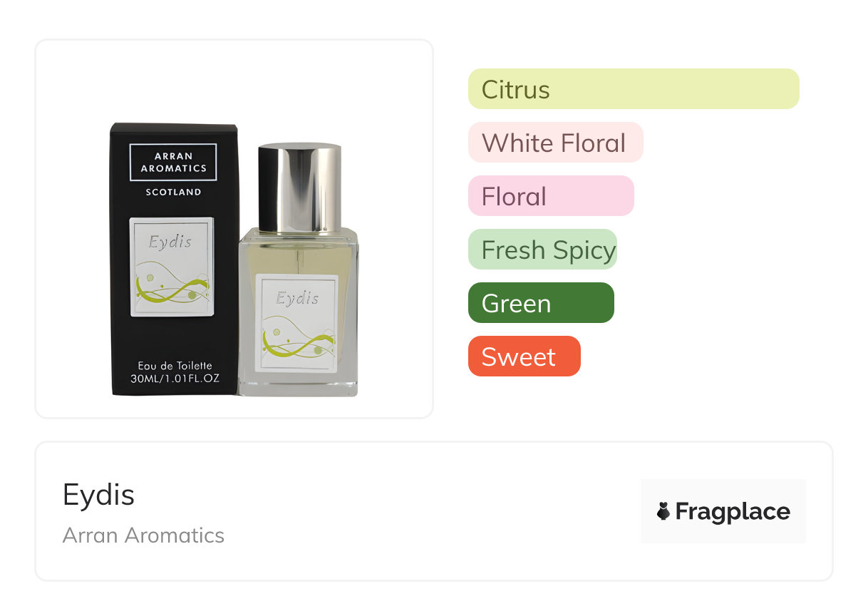Open the Eydis perfume title

pos(98,494)
